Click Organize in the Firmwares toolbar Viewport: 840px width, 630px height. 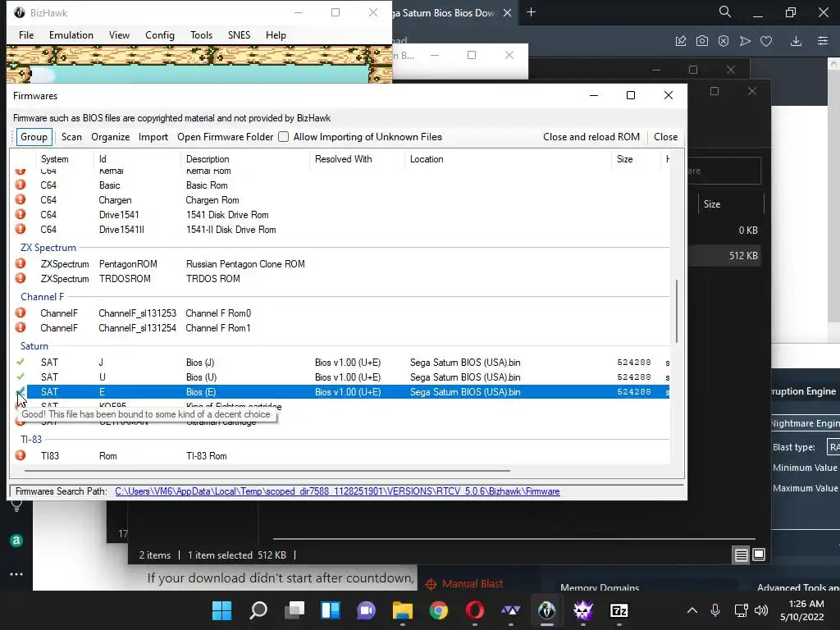pos(111,137)
